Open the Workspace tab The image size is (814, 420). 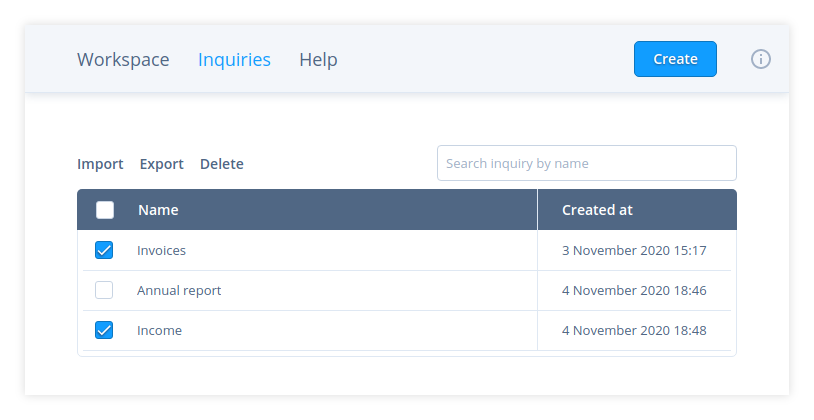coord(123,59)
